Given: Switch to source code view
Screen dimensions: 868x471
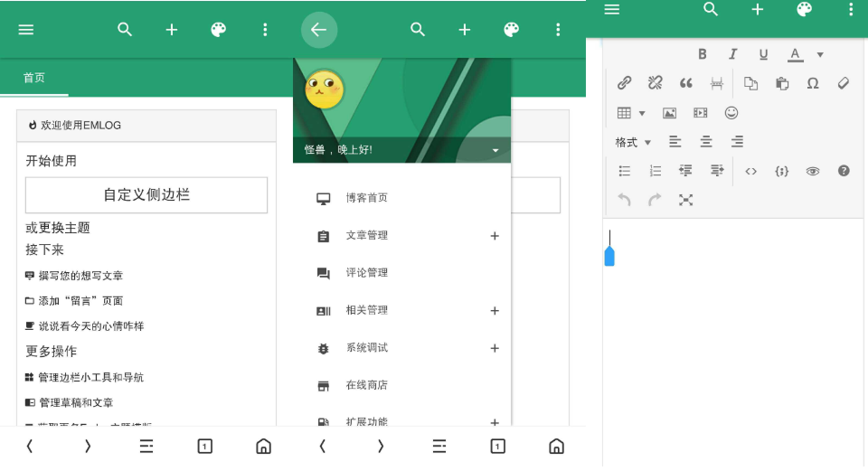Looking at the screenshot, I should [750, 172].
